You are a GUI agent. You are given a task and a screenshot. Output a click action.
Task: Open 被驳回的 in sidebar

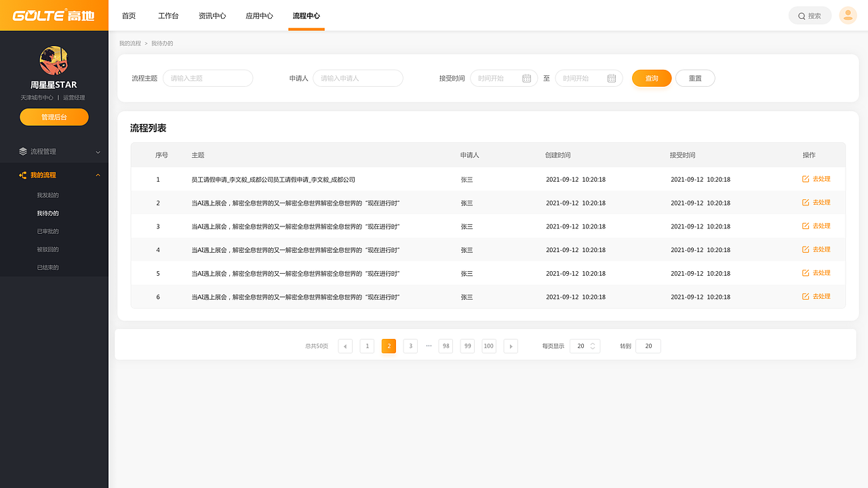coord(48,249)
